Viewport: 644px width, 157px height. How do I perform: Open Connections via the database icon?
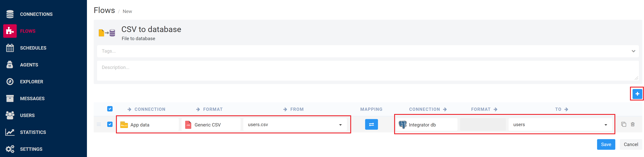pos(10,14)
